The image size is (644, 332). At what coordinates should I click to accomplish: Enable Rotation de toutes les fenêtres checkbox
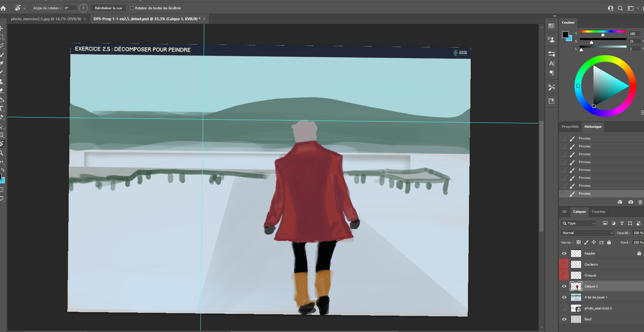[132, 8]
